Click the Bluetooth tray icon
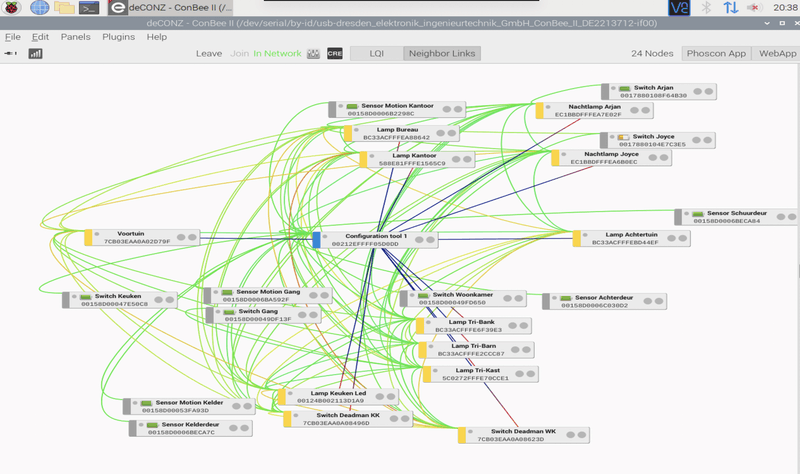800x474 pixels. coord(706,7)
